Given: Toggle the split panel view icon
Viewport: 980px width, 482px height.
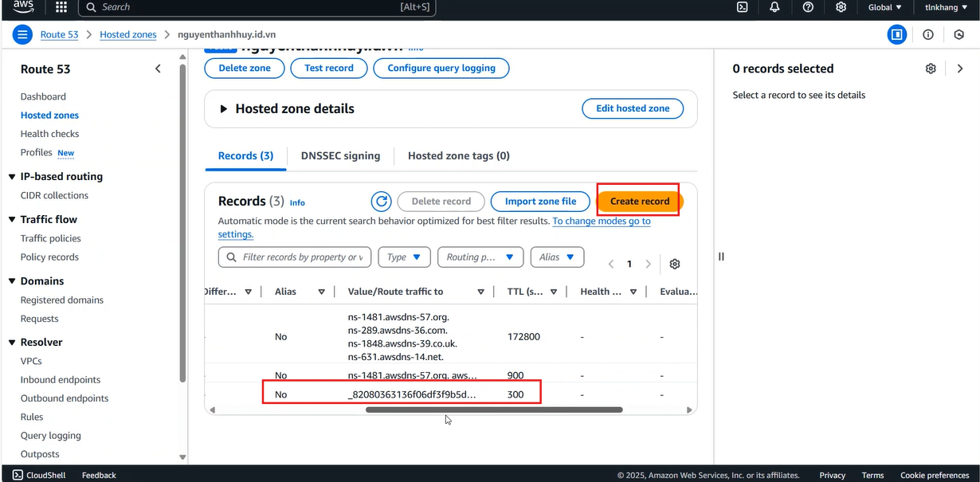Looking at the screenshot, I should tap(897, 34).
